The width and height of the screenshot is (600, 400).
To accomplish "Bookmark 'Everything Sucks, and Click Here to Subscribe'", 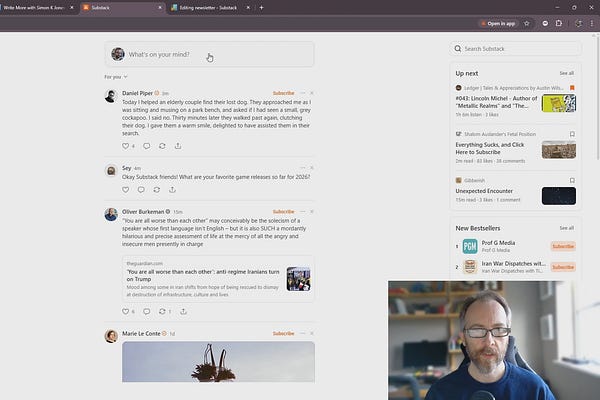I will 572,134.
